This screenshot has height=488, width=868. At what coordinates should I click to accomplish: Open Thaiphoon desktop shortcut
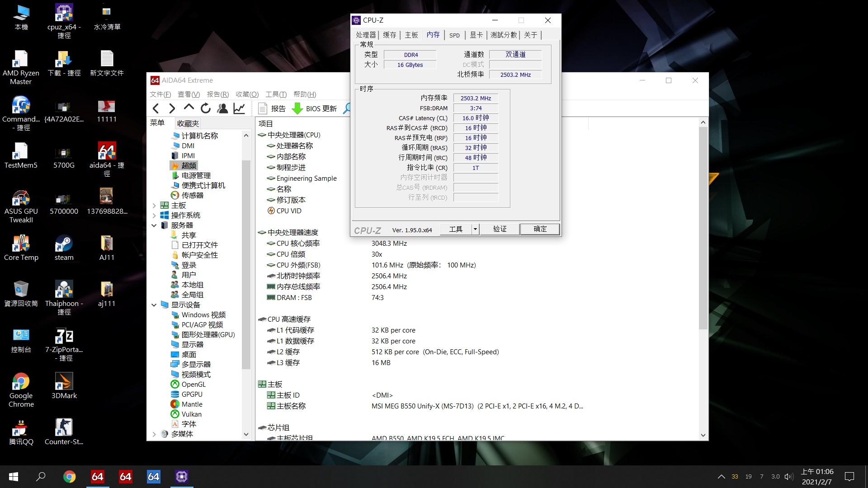[64, 298]
